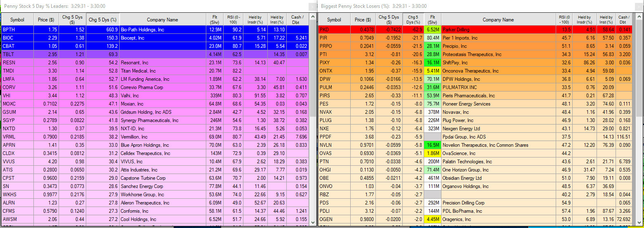Image resolution: width=644 pixels, height=228 pixels.
Task: Click Held by Insdr (%) header in Leaders window
Action: 256,19
